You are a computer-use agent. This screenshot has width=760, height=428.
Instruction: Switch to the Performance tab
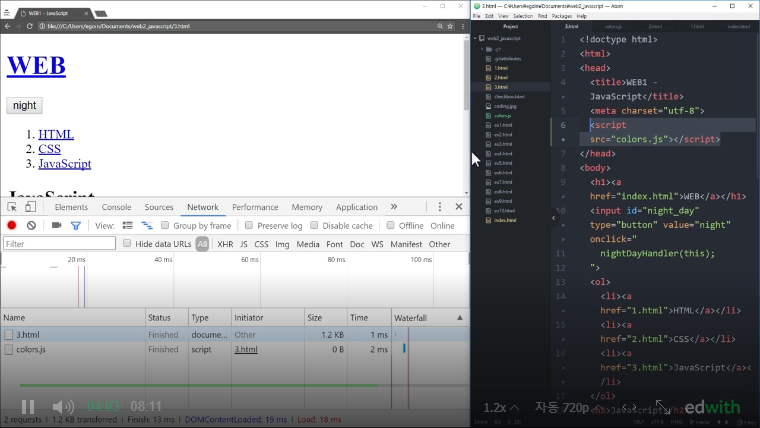point(255,207)
